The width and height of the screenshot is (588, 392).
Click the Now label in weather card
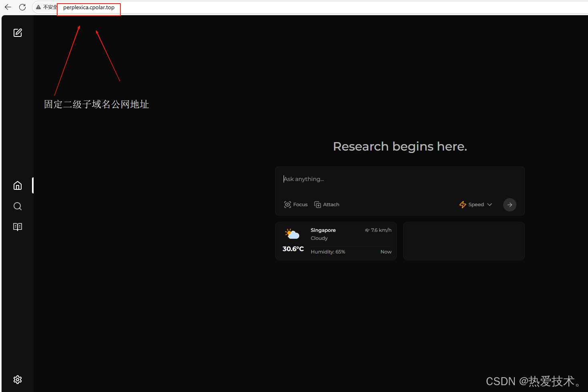tap(386, 252)
